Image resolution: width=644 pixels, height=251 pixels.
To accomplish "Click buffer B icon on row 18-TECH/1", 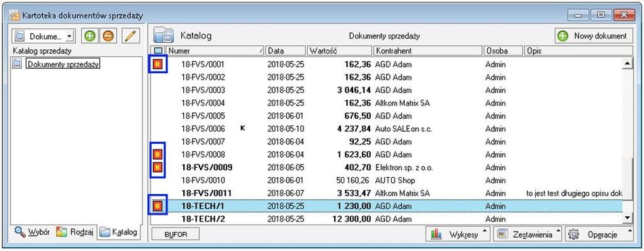I will [158, 206].
